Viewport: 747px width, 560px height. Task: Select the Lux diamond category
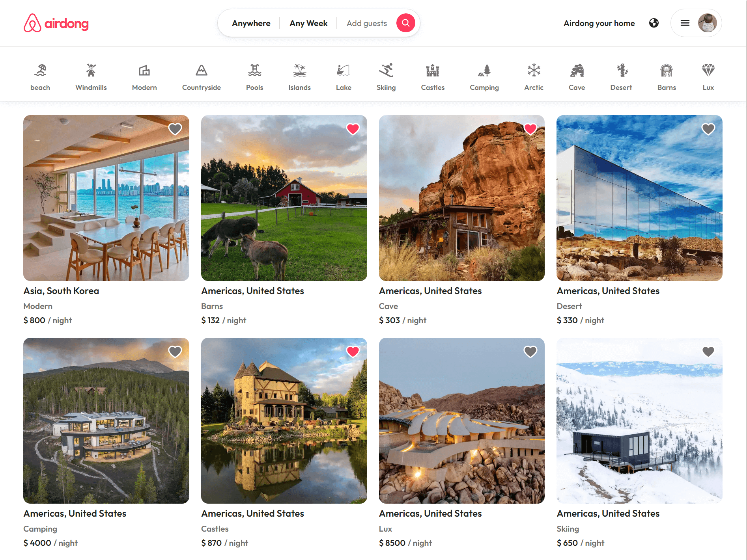(708, 70)
